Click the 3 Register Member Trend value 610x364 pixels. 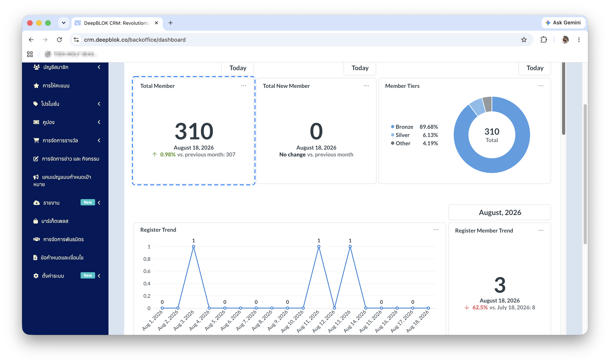500,285
